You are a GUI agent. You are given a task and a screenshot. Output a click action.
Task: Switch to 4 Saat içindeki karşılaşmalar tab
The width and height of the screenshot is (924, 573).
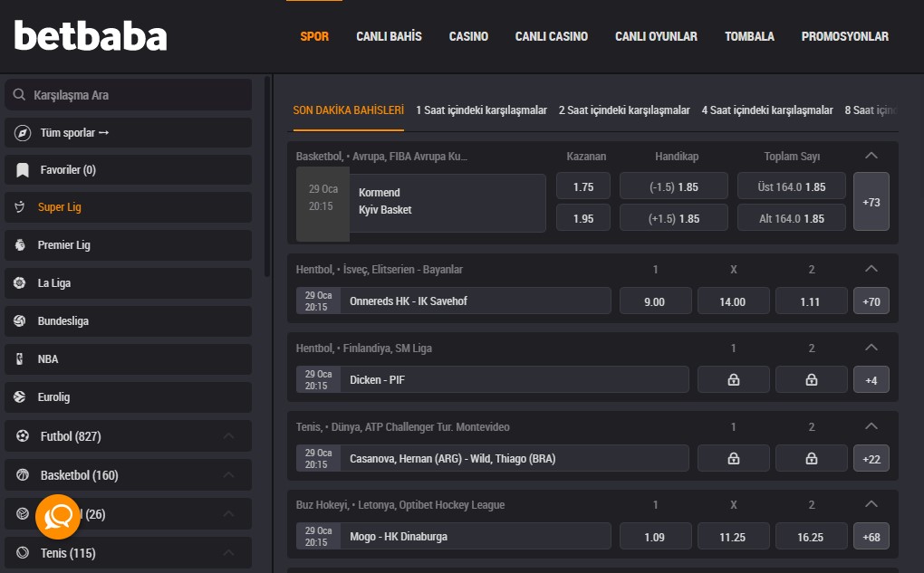tap(767, 110)
